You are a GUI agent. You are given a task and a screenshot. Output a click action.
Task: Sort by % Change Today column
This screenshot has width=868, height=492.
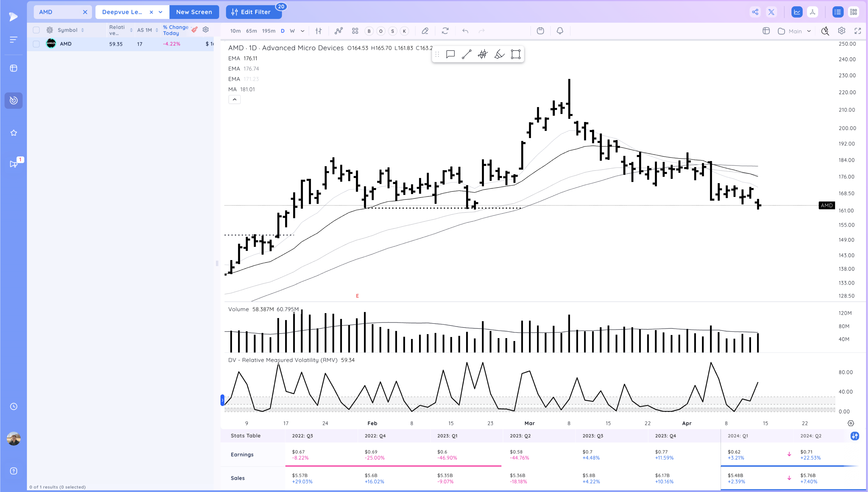pyautogui.click(x=176, y=30)
